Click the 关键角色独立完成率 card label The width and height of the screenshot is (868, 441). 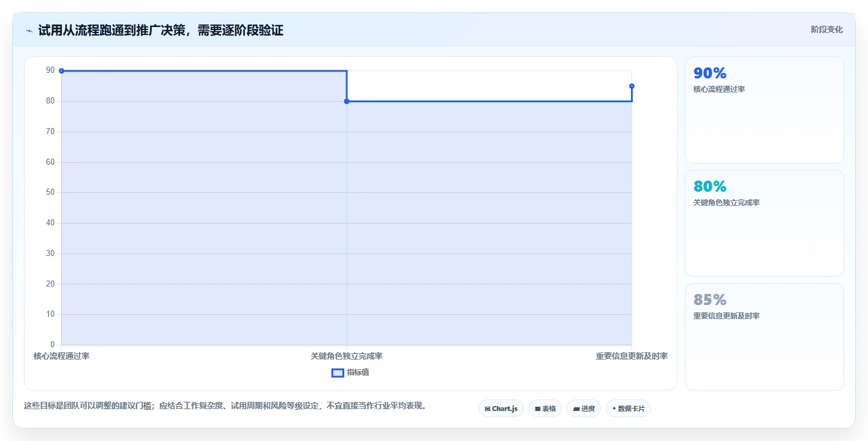(x=726, y=203)
